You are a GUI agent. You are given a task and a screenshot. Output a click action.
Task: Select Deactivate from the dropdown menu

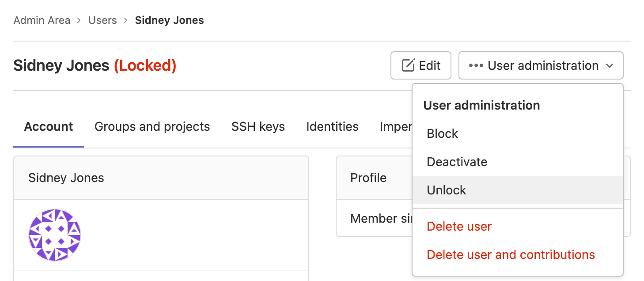click(x=457, y=162)
